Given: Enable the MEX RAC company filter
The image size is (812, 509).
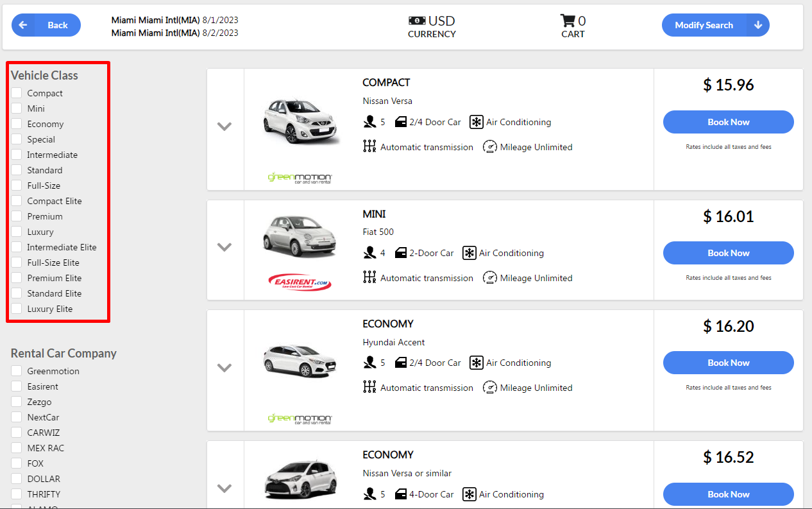Looking at the screenshot, I should coord(17,448).
